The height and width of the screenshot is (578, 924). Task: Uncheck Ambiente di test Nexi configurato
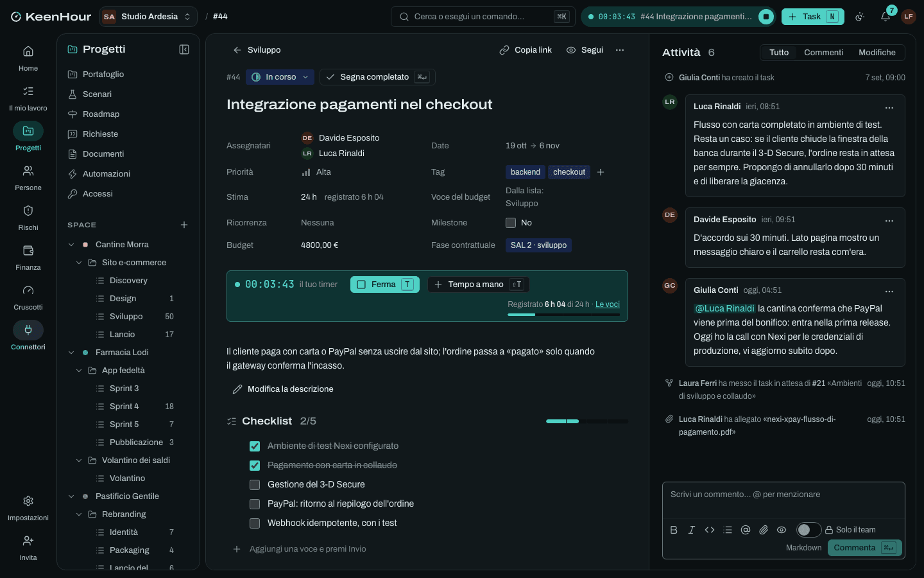255,446
